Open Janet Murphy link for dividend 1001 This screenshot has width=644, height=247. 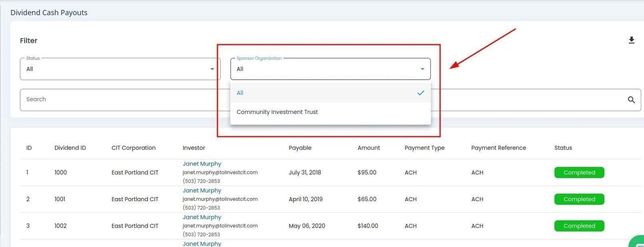coord(201,191)
